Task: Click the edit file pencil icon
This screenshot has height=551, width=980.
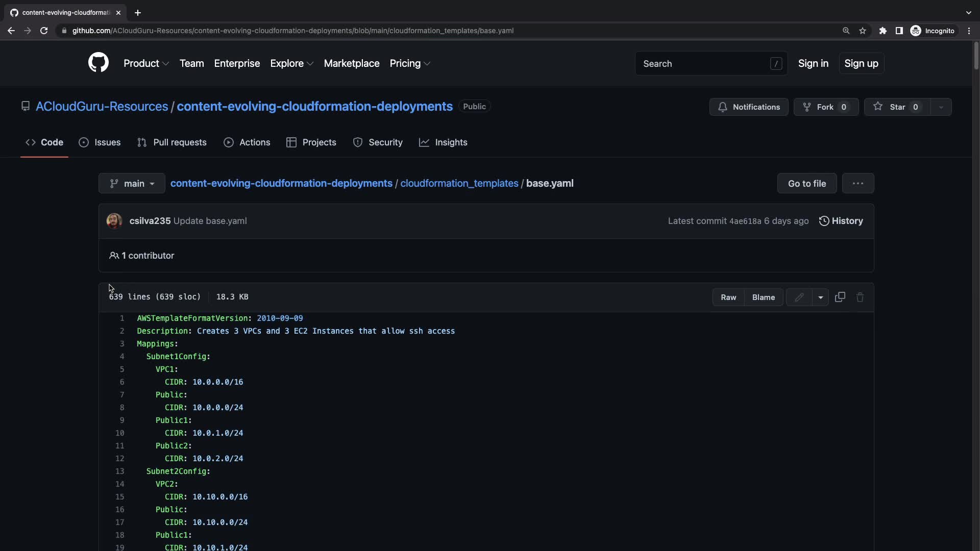Action: (799, 297)
